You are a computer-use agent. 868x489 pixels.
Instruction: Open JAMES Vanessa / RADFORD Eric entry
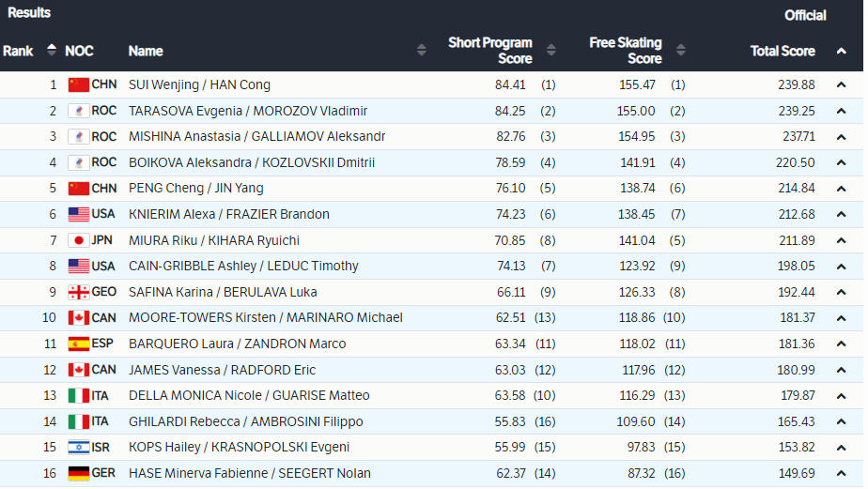point(222,370)
